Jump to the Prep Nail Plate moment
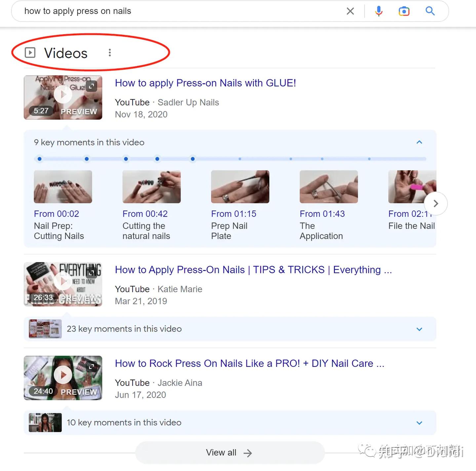 tap(240, 187)
